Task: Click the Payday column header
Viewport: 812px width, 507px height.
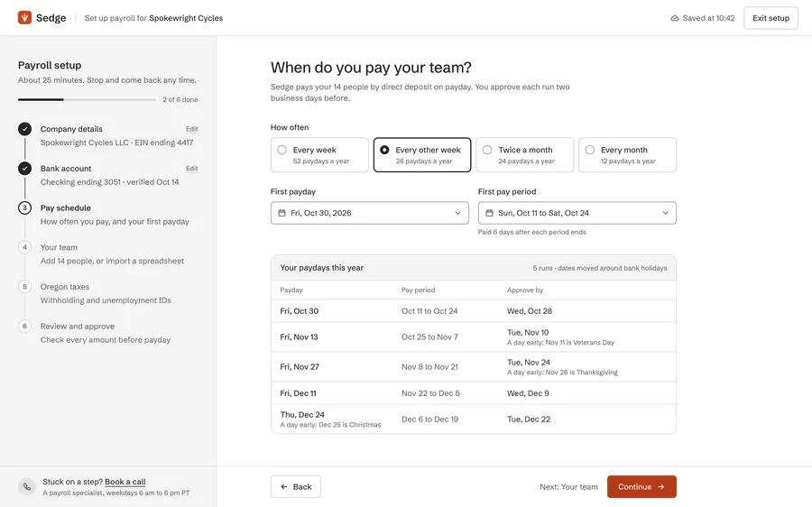Action: [291, 290]
